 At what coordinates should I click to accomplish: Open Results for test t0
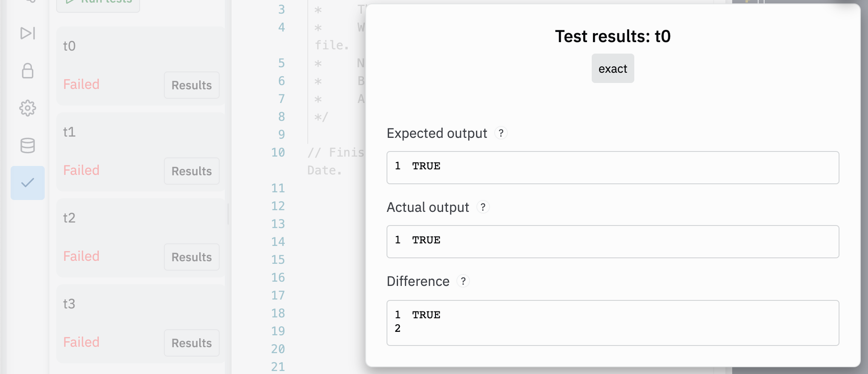[192, 85]
